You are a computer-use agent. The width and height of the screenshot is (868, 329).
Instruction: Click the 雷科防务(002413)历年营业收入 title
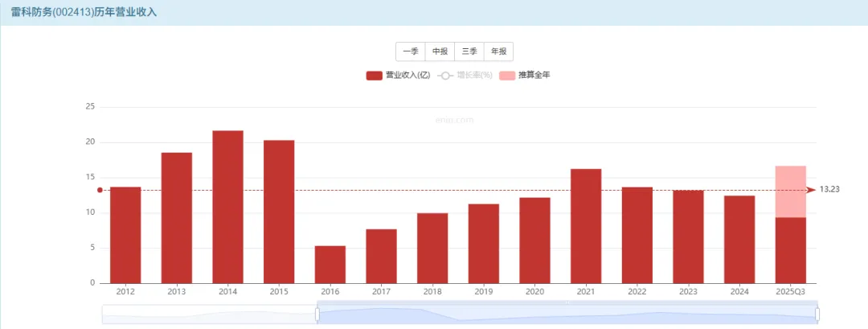(84, 12)
